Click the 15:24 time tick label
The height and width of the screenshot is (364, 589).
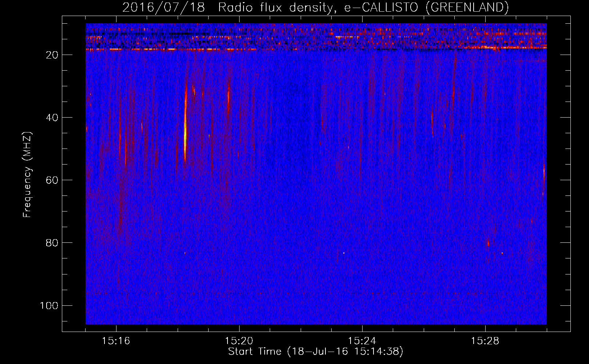point(362,341)
